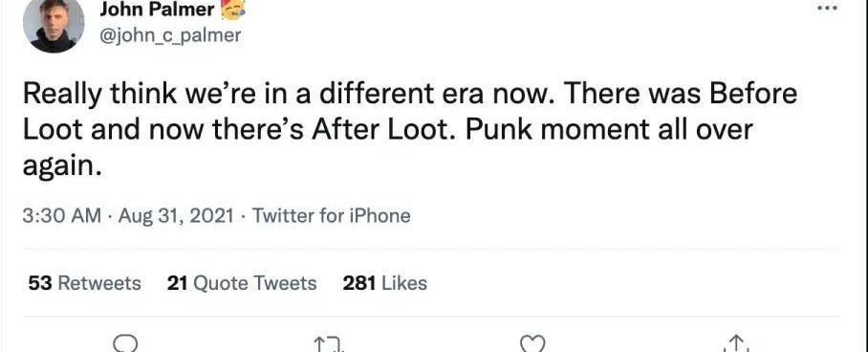This screenshot has height=352, width=868.
Task: Show the 53 Retweets list
Action: 84,283
